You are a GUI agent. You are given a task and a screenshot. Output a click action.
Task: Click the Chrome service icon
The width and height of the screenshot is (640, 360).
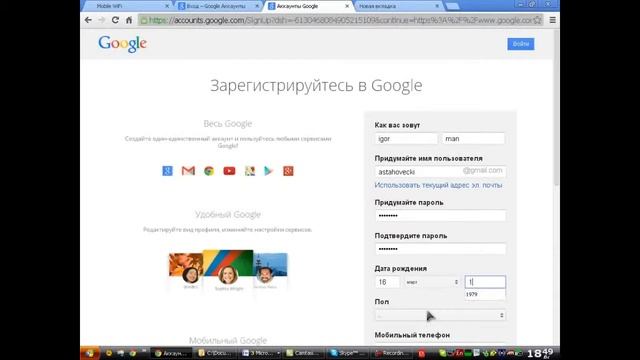209,171
